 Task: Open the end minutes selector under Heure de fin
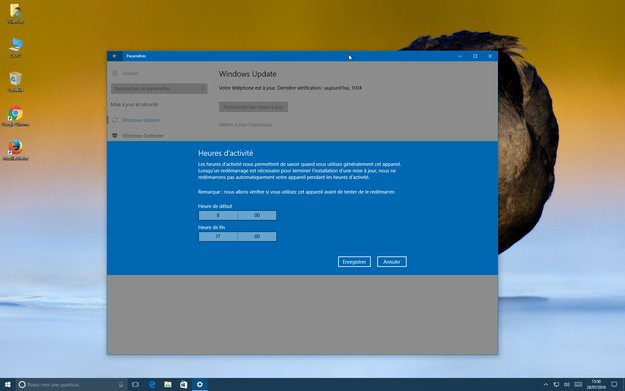(257, 236)
